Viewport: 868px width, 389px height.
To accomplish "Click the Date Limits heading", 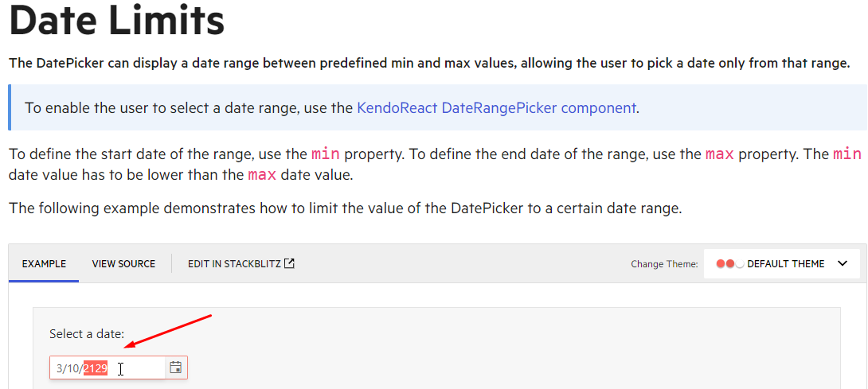I will [117, 21].
